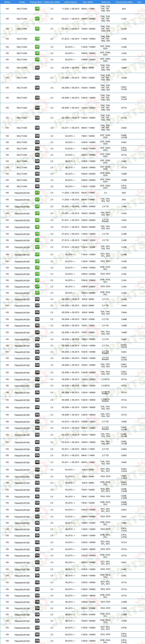Image resolution: width=145 pixels, height=644 pixels.
Task: Click ON diesel icon in Multivan CAAA row
Action: 37,68
